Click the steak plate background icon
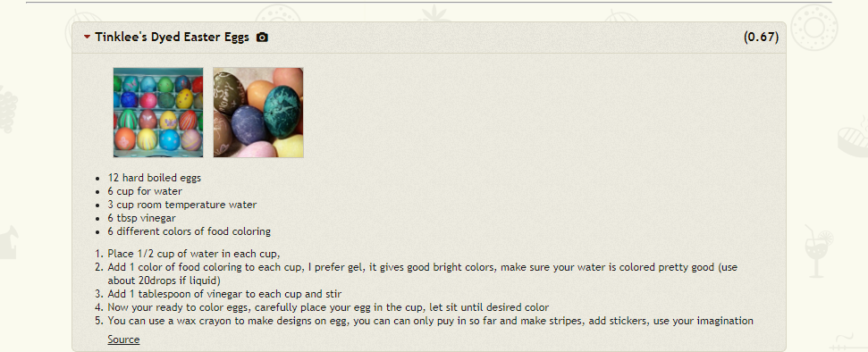Viewport: 868px width, 352px height. point(853,138)
